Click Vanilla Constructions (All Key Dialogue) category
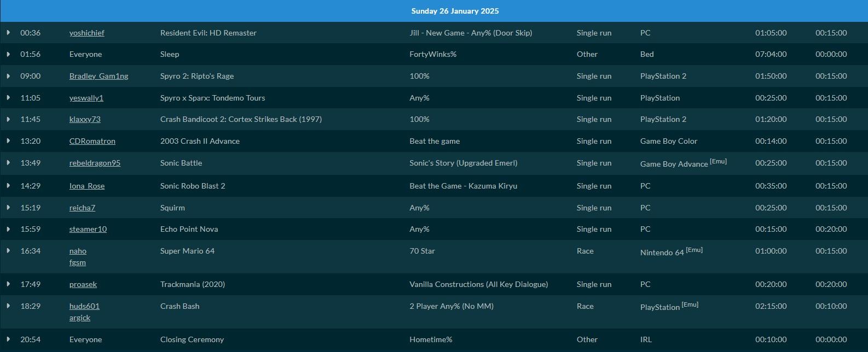 [479, 284]
